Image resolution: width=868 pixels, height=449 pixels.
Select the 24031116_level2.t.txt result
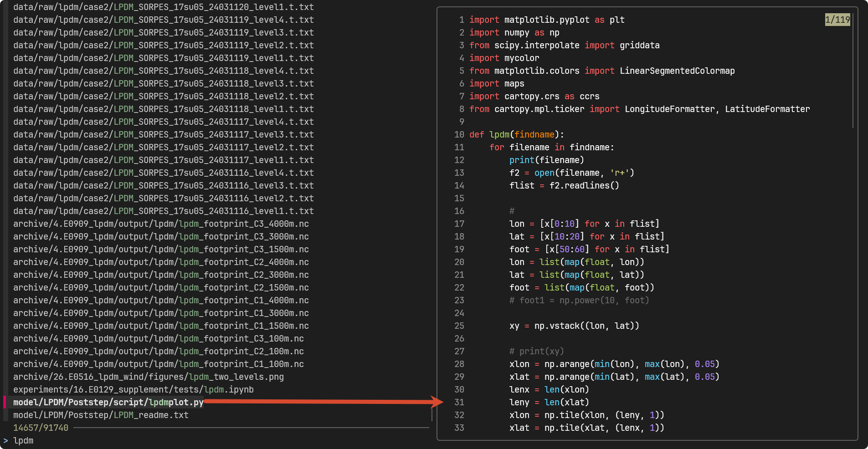(164, 198)
